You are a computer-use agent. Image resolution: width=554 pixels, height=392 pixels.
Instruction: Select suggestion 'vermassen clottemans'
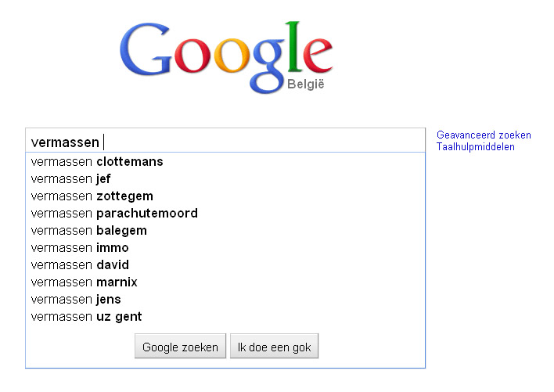97,162
